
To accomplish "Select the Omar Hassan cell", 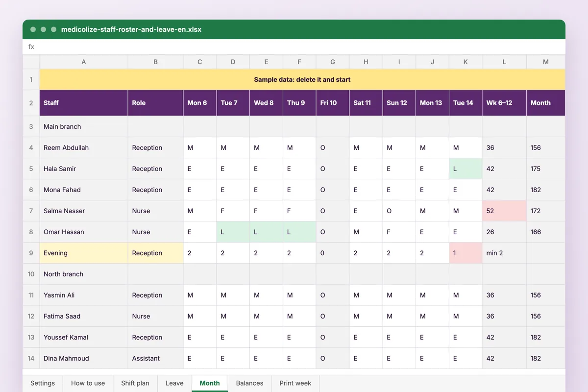I will 84,232.
